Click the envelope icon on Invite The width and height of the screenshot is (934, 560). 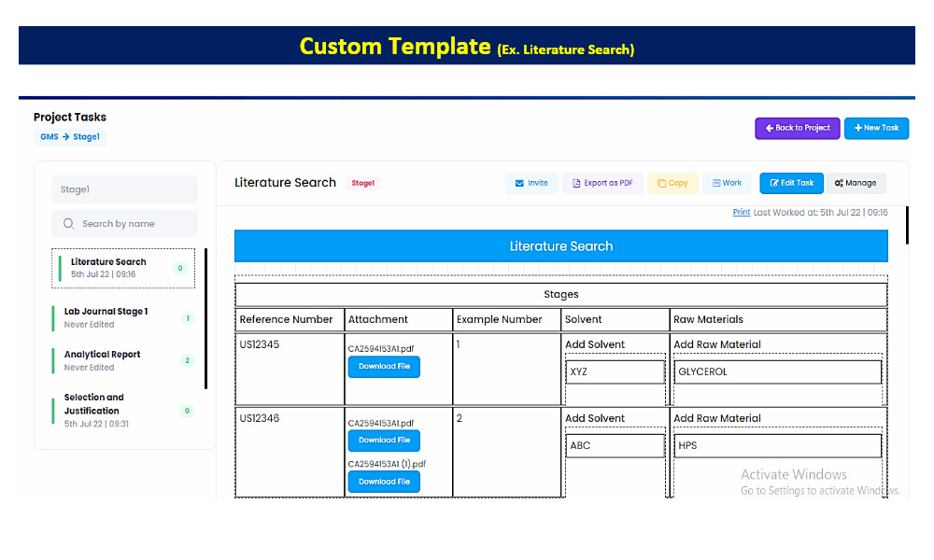click(x=519, y=183)
